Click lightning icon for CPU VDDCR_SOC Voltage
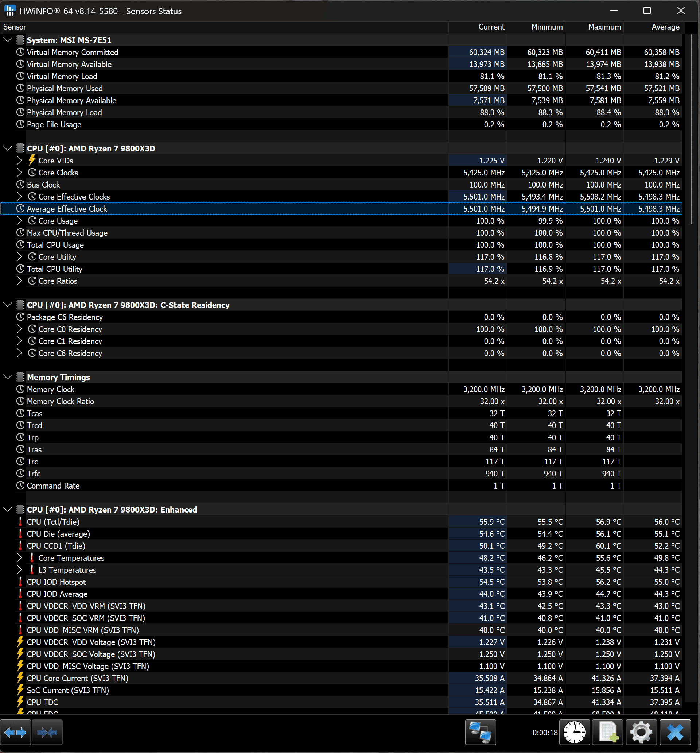The image size is (700, 753). [x=20, y=654]
